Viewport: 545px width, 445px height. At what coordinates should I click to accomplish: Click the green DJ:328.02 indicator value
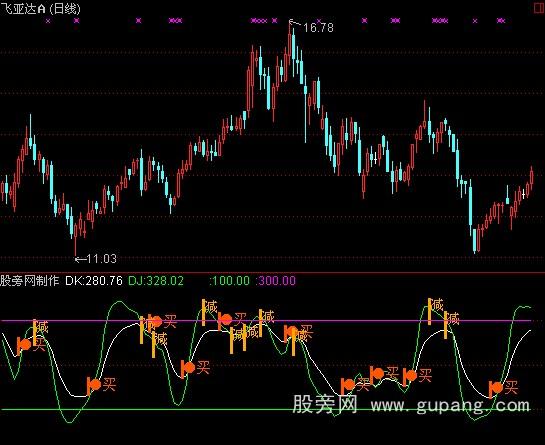[x=156, y=281]
